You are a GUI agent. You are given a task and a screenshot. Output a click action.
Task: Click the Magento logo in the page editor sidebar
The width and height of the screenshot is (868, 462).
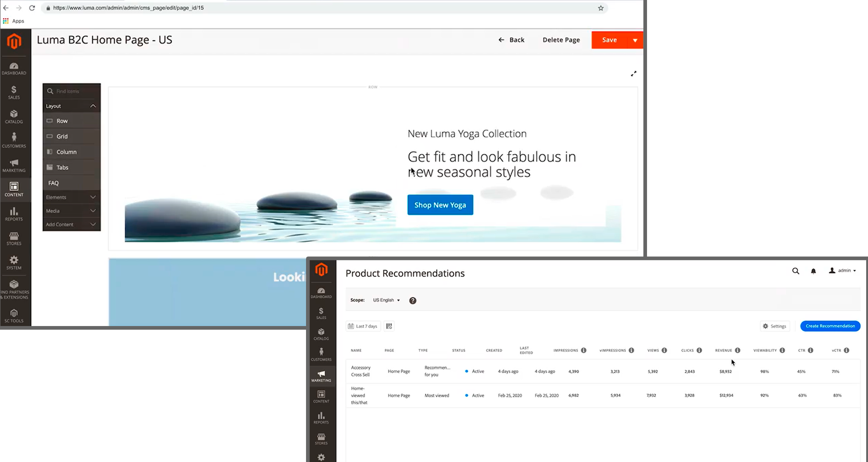click(14, 41)
